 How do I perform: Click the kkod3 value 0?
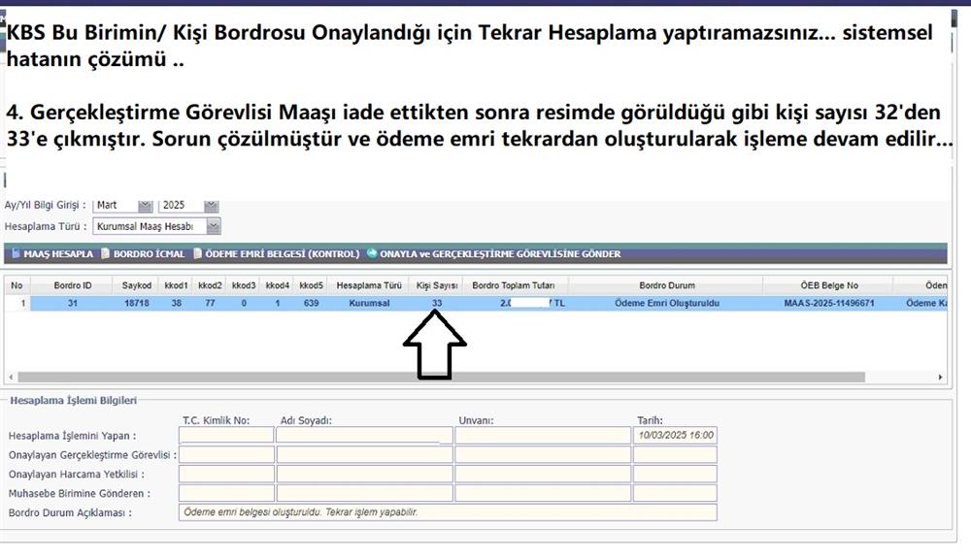tap(244, 303)
